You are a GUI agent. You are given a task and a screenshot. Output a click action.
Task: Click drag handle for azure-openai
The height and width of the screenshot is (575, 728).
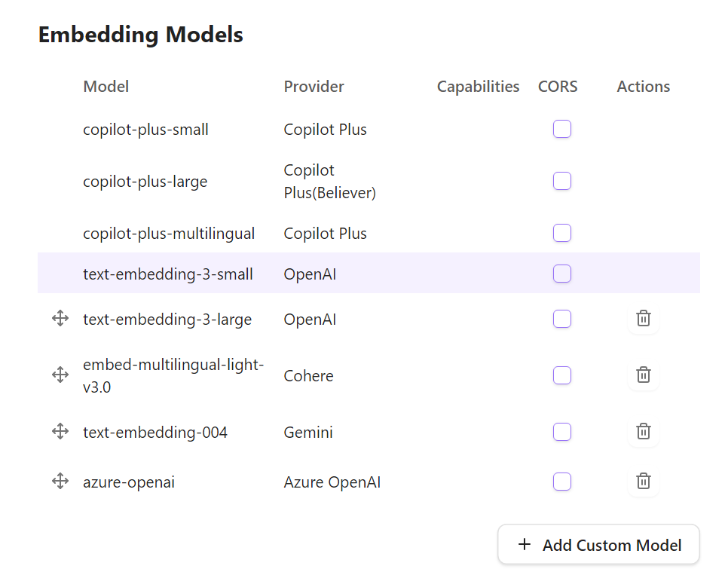(x=60, y=481)
